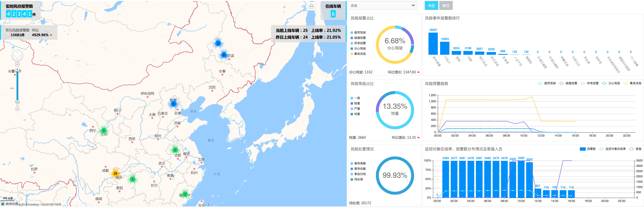
Task: Toggle 疲劳驾驶 legend in 风险报警占比 pie
Action: pos(358,33)
